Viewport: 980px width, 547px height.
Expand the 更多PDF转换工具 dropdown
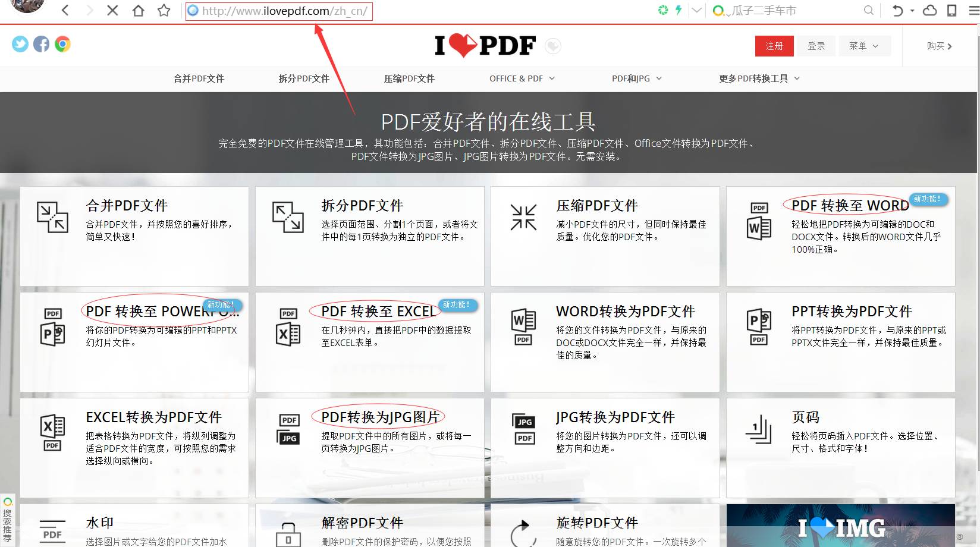click(759, 78)
